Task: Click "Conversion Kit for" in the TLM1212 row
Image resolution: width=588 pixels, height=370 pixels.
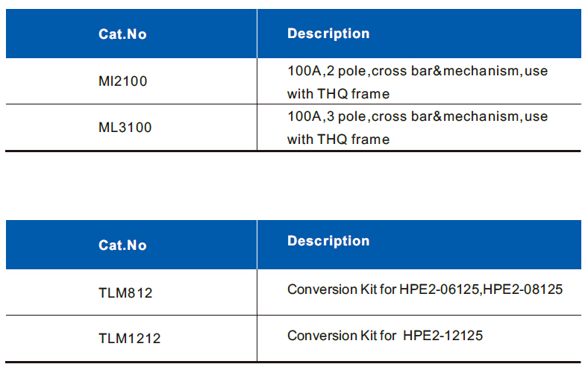Action: (x=341, y=336)
